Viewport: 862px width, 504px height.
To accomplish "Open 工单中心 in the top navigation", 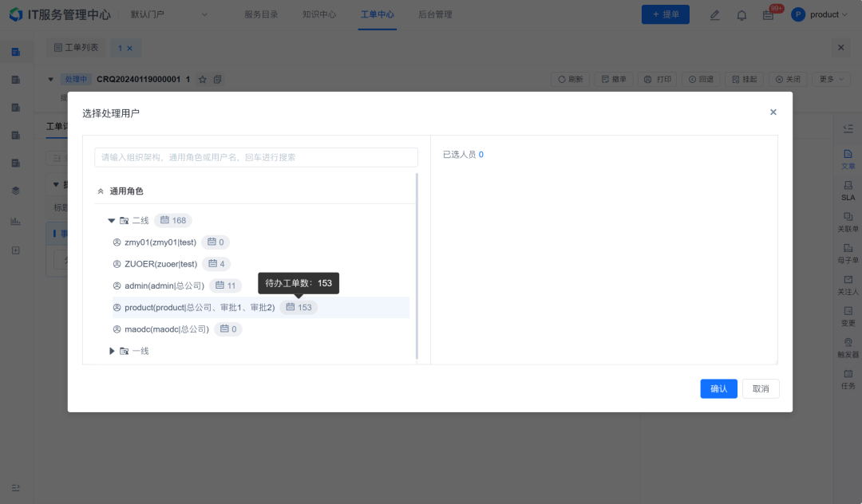I will click(377, 14).
